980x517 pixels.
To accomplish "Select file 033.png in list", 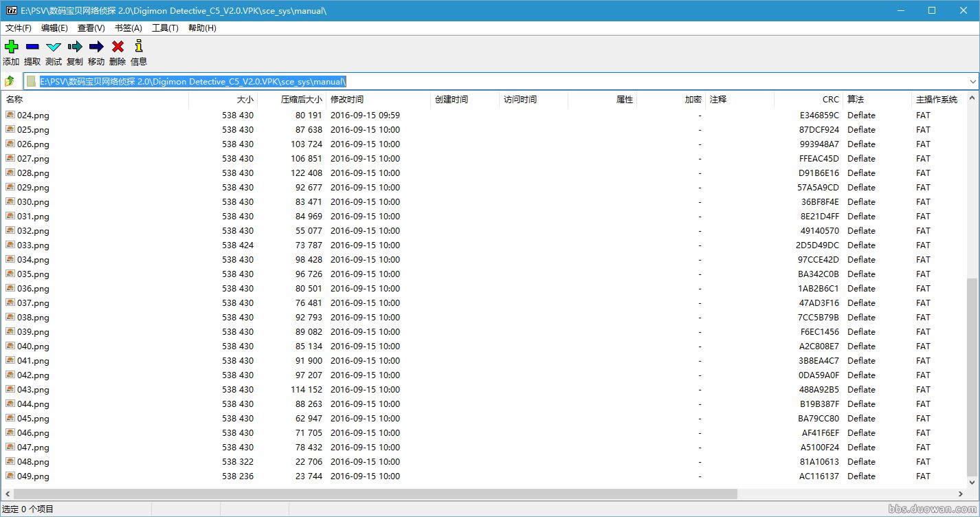I will click(x=33, y=245).
